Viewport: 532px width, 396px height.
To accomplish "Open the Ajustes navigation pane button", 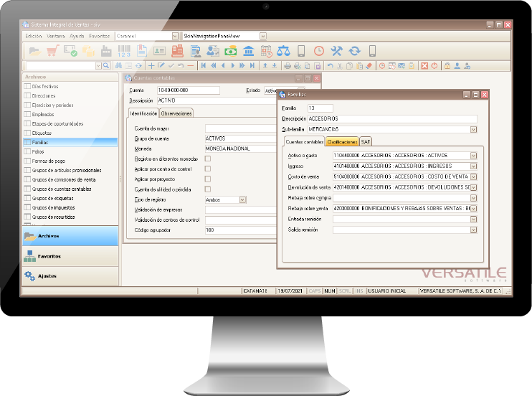I will pos(70,275).
